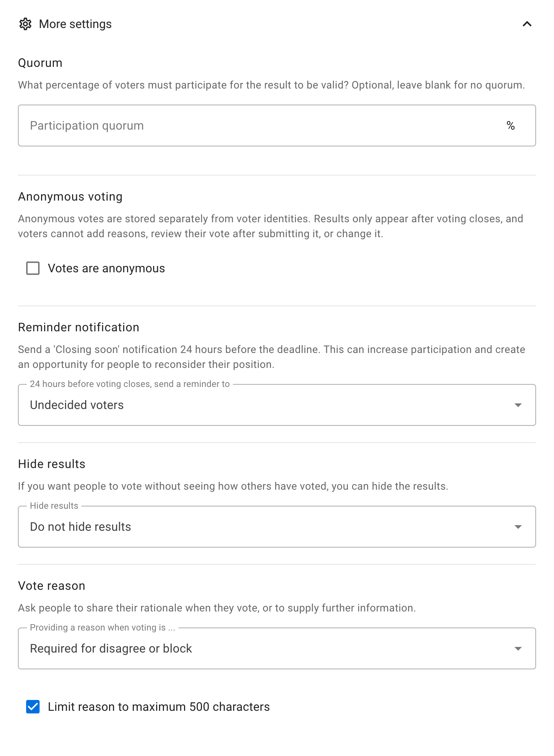Click the Votes are anonymous label
Viewport: 554px width, 756px height.
106,268
